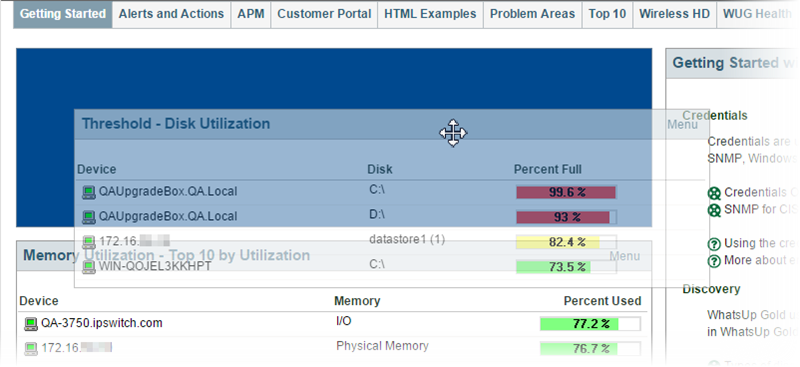Go to Problem Areas tab
This screenshot has width=800, height=367.
click(x=532, y=14)
